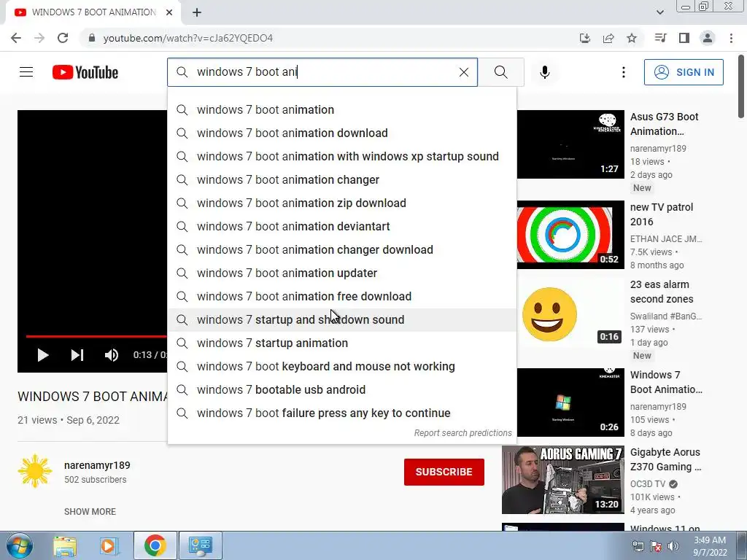Pick 'windows 7 bootable usb android'

[342, 389]
